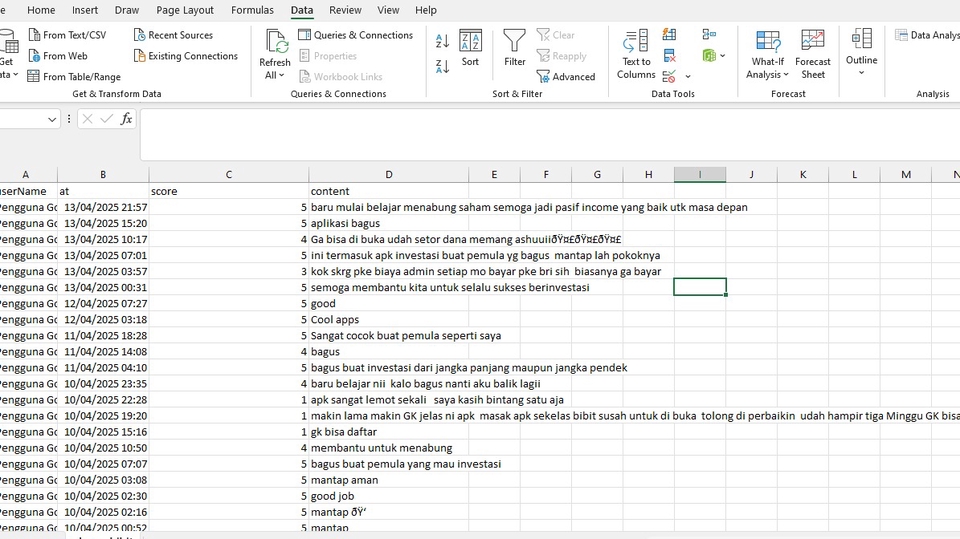960x539 pixels.
Task: Select From Table/Range option
Action: click(74, 77)
